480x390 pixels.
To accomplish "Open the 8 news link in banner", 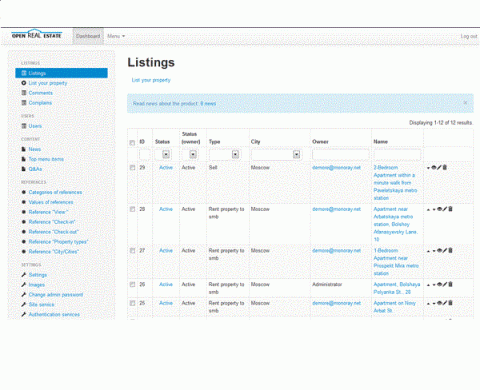I will [208, 104].
